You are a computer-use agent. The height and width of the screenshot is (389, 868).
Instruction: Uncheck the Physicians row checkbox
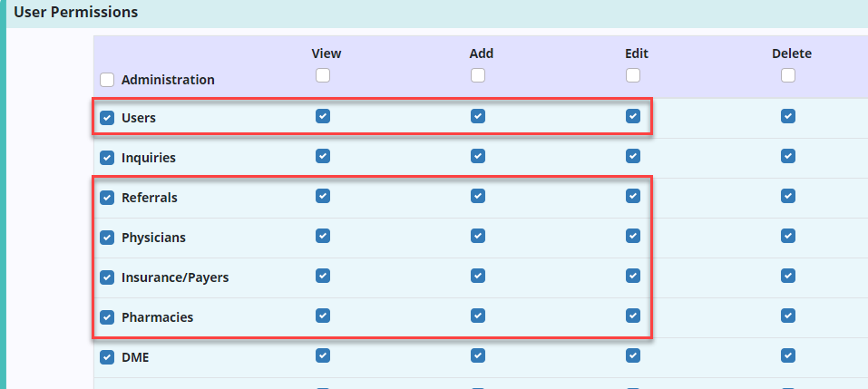pyautogui.click(x=107, y=238)
